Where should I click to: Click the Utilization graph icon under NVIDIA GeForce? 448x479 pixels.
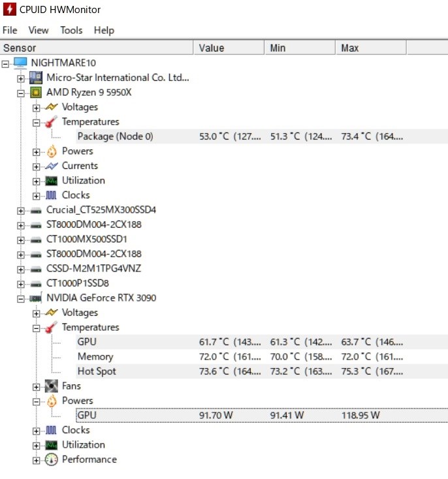click(52, 445)
